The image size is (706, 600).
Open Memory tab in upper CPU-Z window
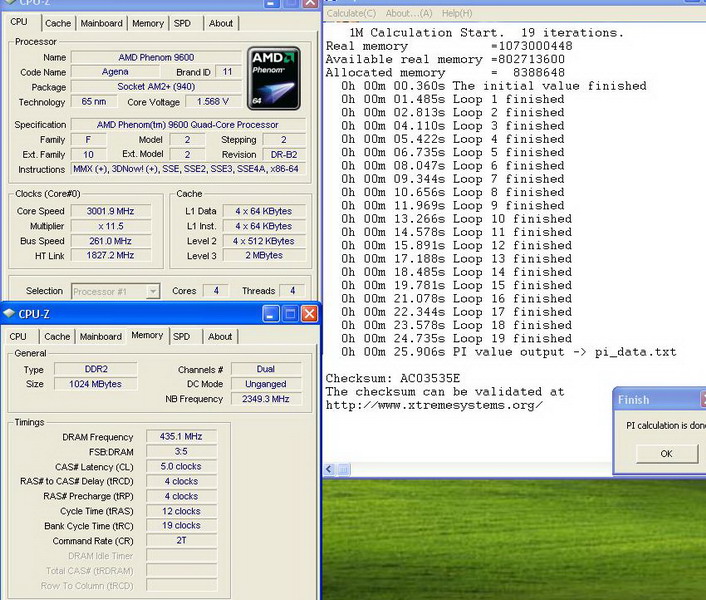(148, 23)
